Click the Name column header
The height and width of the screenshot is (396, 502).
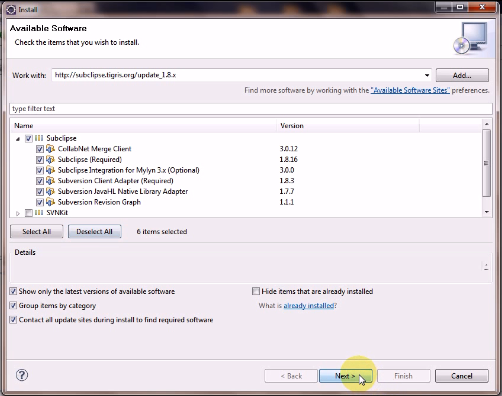tap(143, 126)
